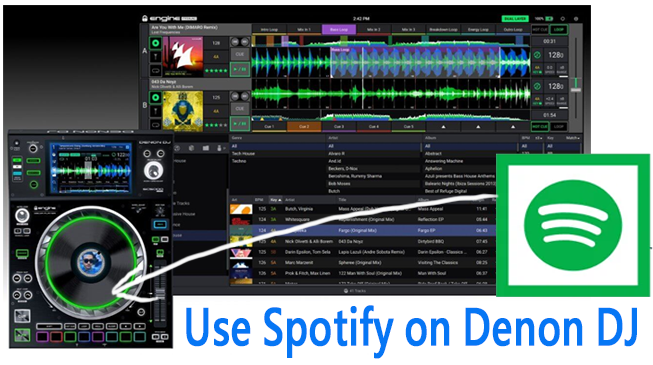Click the loop shape icon on deck A

(x=155, y=70)
